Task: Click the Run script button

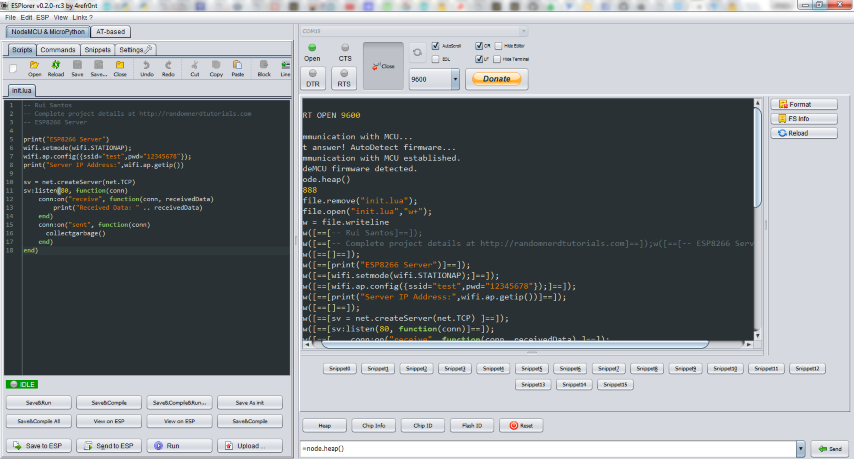Action: [x=179, y=445]
